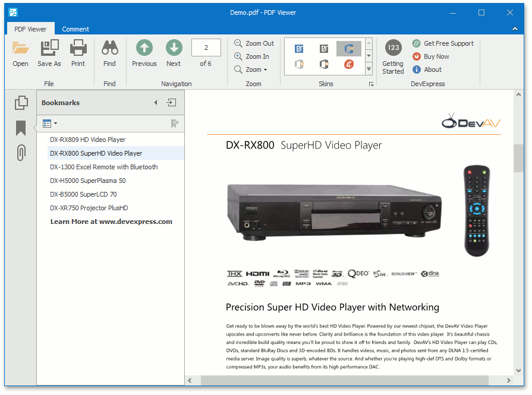
Task: Open the attachments paperclip pane
Action: tap(21, 153)
